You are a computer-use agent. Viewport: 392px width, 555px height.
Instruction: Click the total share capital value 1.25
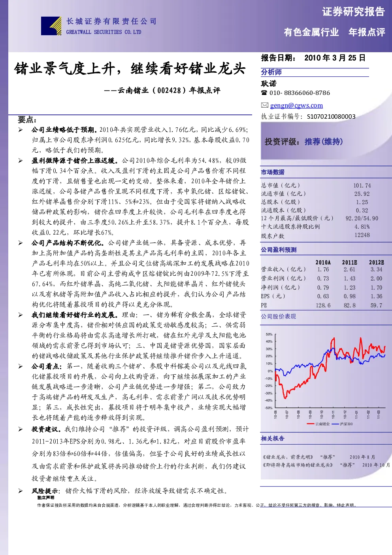coord(362,202)
